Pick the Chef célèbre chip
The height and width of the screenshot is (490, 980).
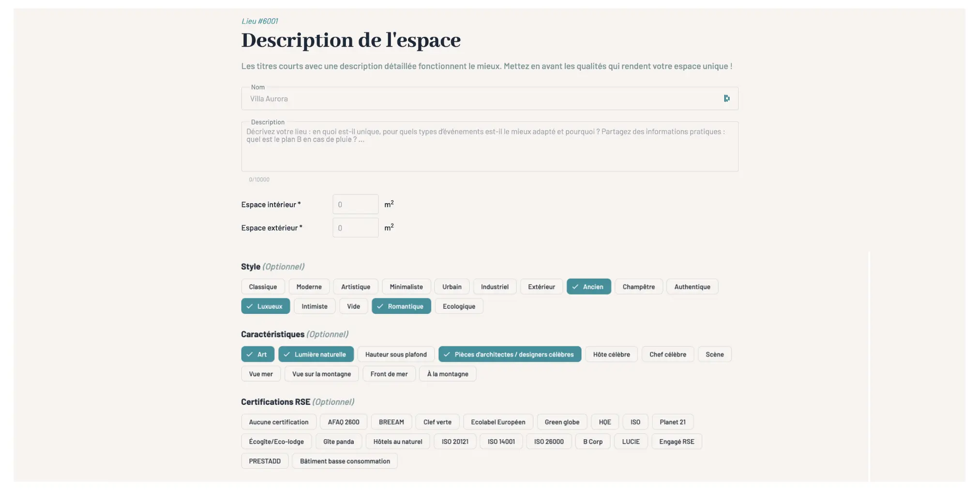(667, 354)
